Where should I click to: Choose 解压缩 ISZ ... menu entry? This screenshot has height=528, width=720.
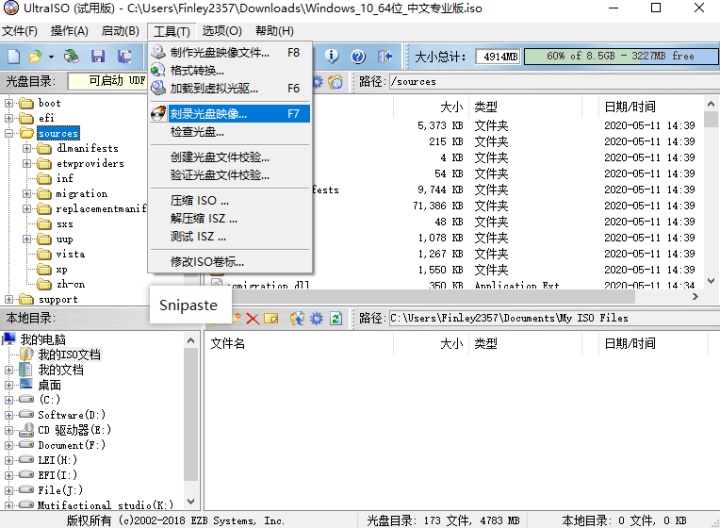(230, 219)
